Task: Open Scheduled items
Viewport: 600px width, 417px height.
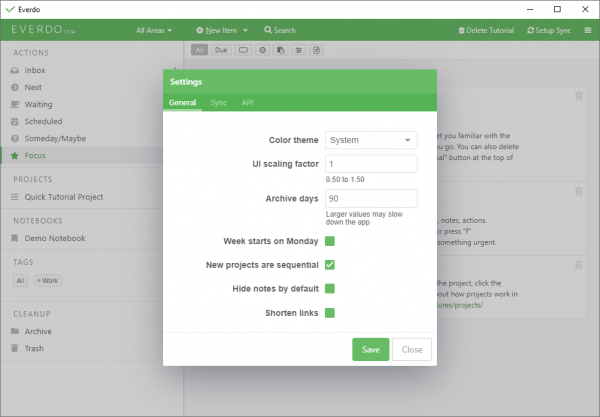Action: pyautogui.click(x=43, y=121)
